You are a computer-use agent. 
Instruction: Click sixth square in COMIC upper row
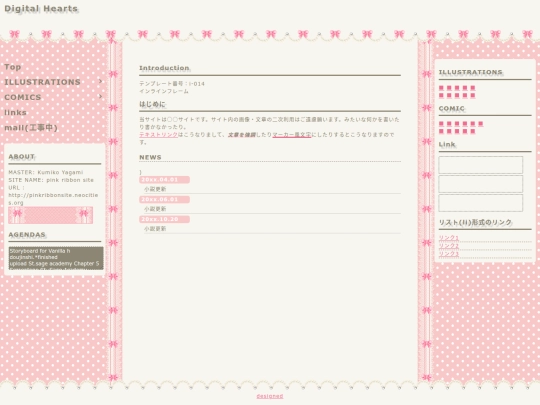point(481,124)
